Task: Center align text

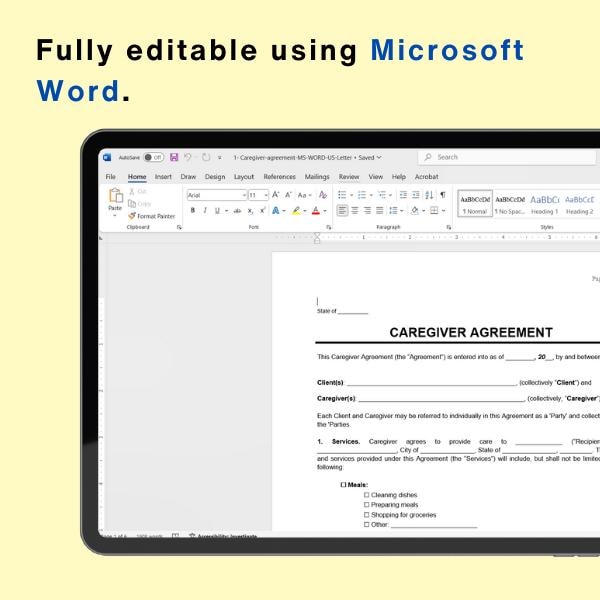Action: pyautogui.click(x=355, y=210)
